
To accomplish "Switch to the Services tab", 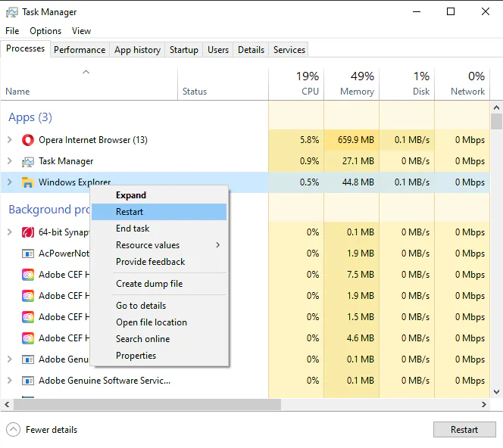I will tap(289, 50).
